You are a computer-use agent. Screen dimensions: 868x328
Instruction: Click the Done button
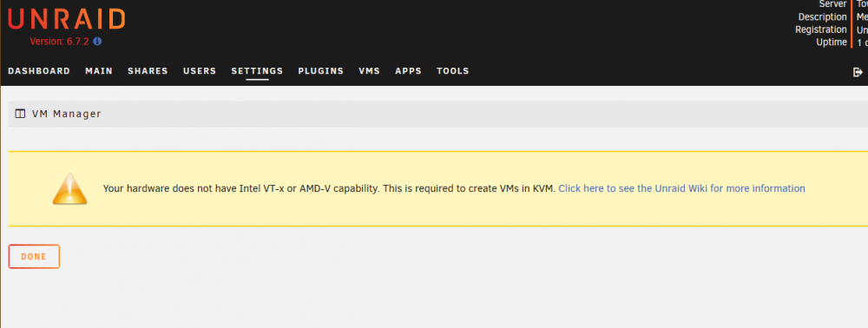34,257
